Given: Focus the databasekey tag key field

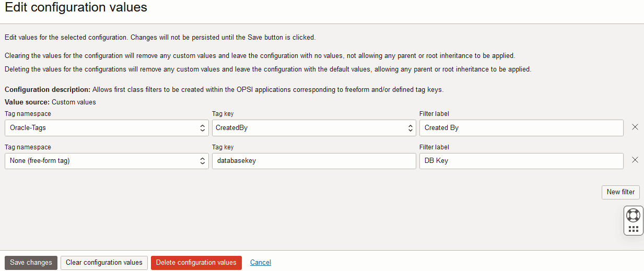Looking at the screenshot, I should click(314, 161).
